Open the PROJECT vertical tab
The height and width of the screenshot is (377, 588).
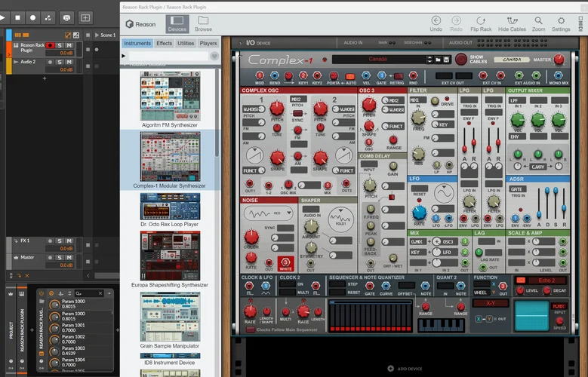pyautogui.click(x=11, y=330)
